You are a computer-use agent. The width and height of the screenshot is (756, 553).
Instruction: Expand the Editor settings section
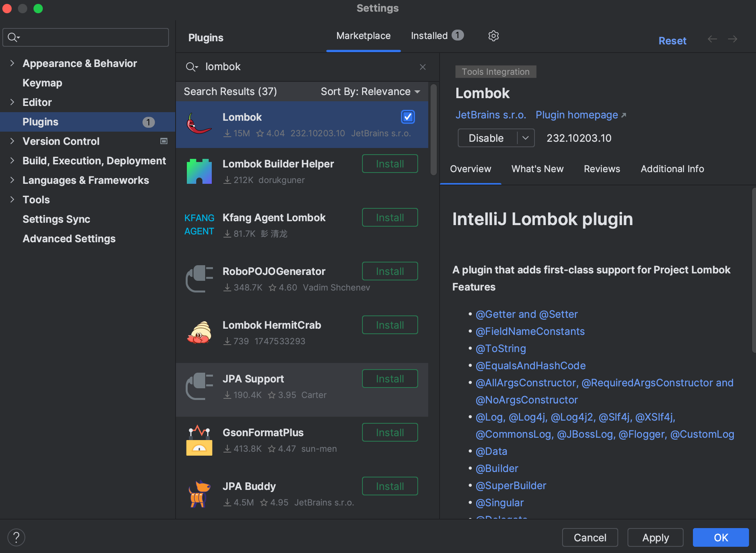12,102
